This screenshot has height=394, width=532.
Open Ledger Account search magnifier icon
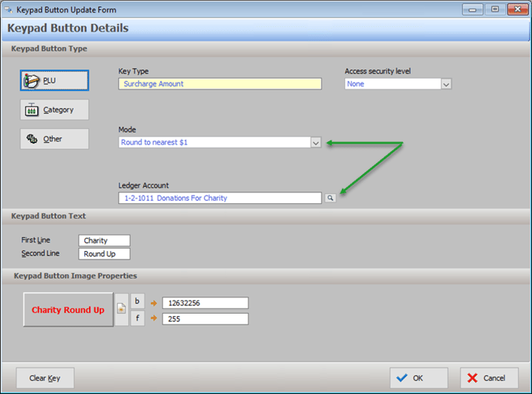(x=330, y=198)
